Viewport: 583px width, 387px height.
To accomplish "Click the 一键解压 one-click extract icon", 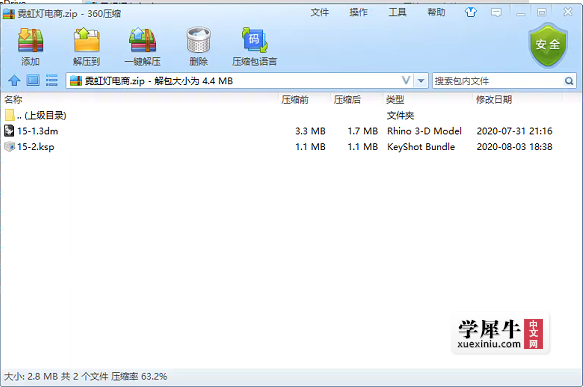I will click(x=142, y=40).
